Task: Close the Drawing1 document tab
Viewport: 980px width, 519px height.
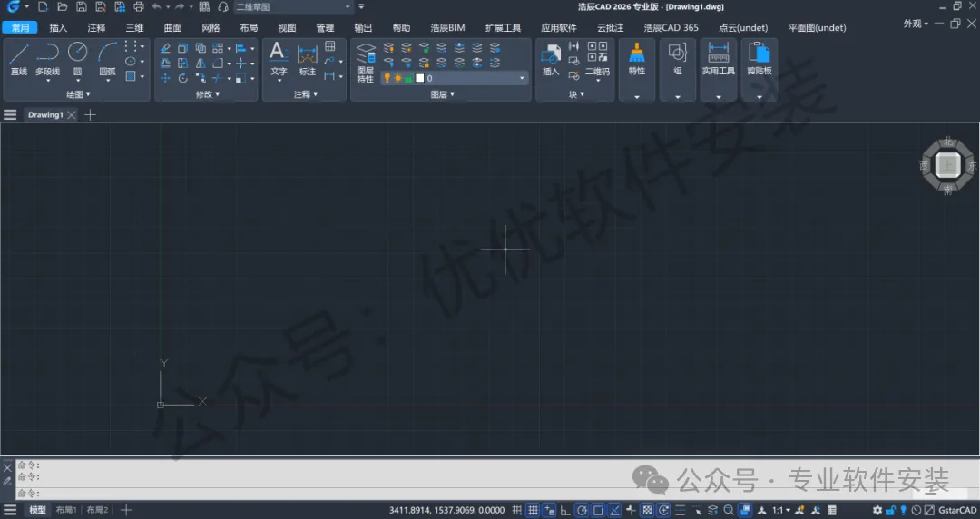Action: pyautogui.click(x=72, y=115)
